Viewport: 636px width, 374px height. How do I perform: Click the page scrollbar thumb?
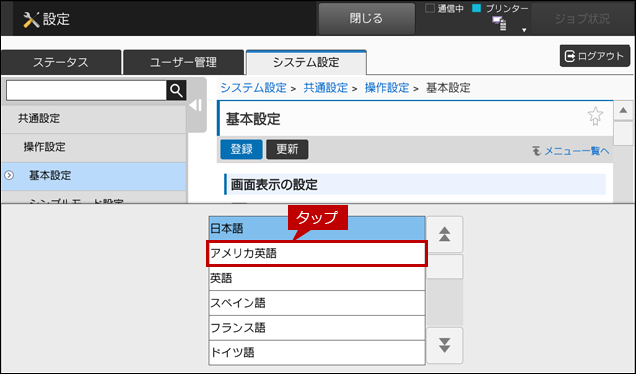(623, 133)
